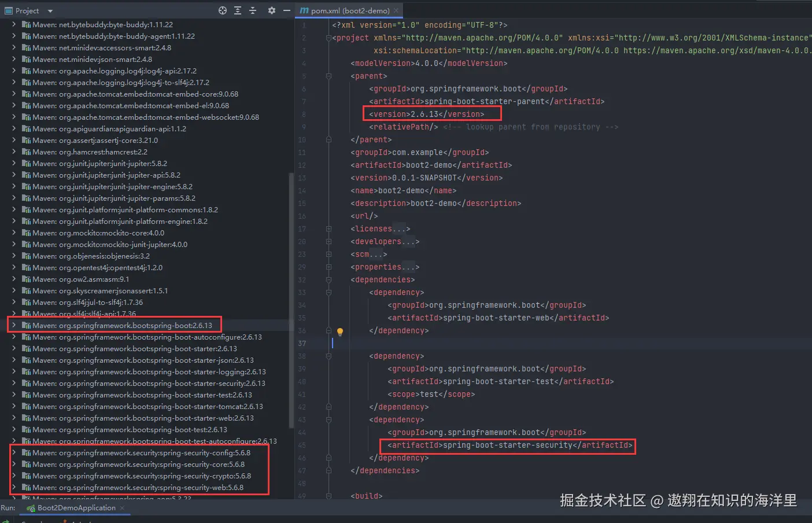This screenshot has width=812, height=523.
Task: Click the artifactId spring-boot-starter-security line
Action: 510,445
